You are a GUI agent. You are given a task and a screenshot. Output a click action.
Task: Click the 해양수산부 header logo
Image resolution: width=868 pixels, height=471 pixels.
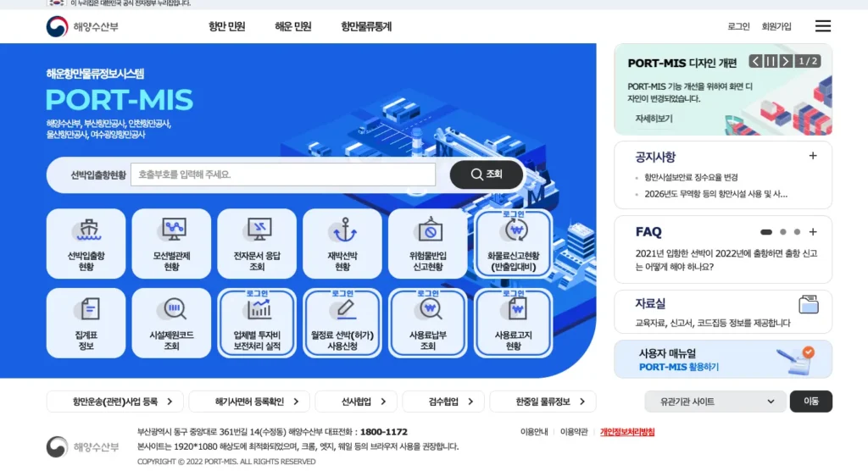coord(82,26)
